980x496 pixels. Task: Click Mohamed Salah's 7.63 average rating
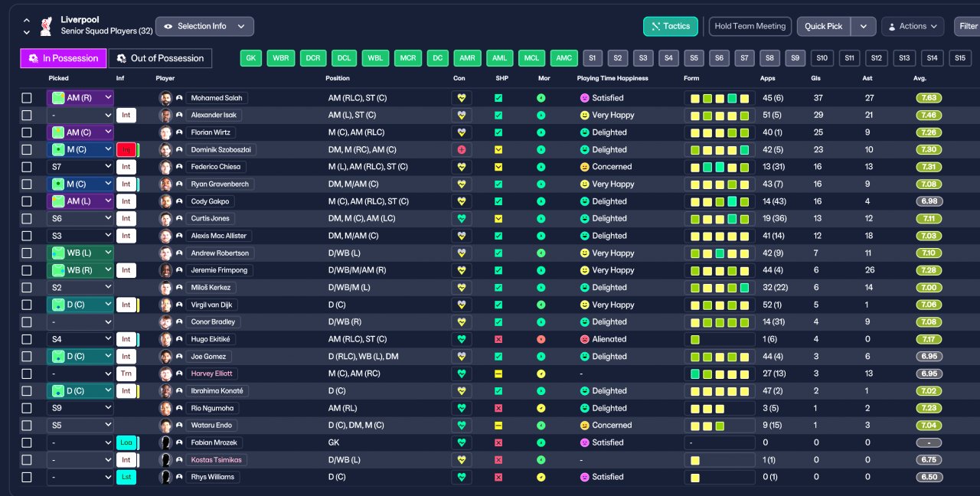[x=929, y=98]
